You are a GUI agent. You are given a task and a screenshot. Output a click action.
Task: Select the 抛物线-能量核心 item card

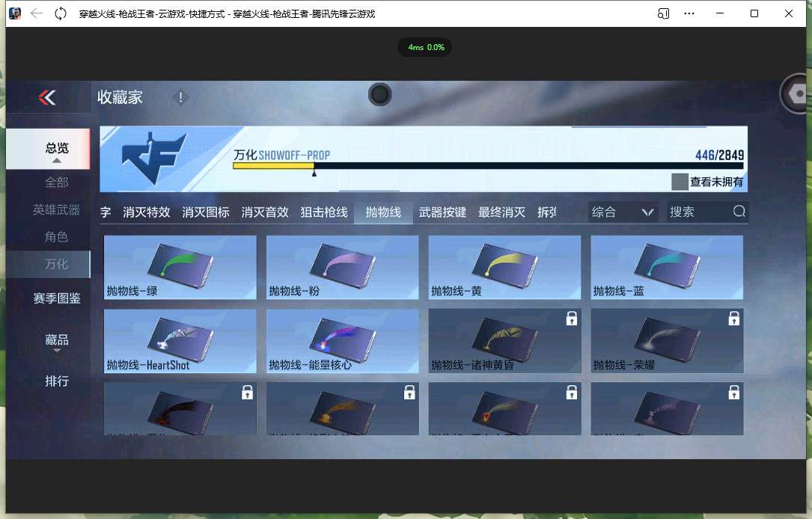[x=342, y=341]
